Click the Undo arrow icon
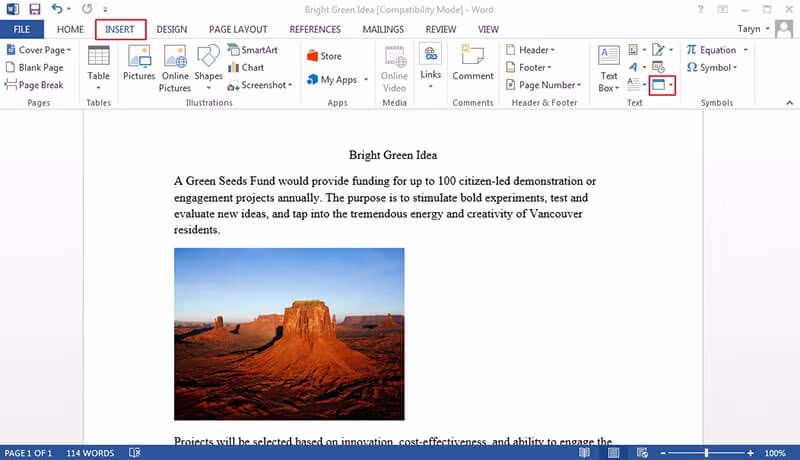 (x=57, y=9)
